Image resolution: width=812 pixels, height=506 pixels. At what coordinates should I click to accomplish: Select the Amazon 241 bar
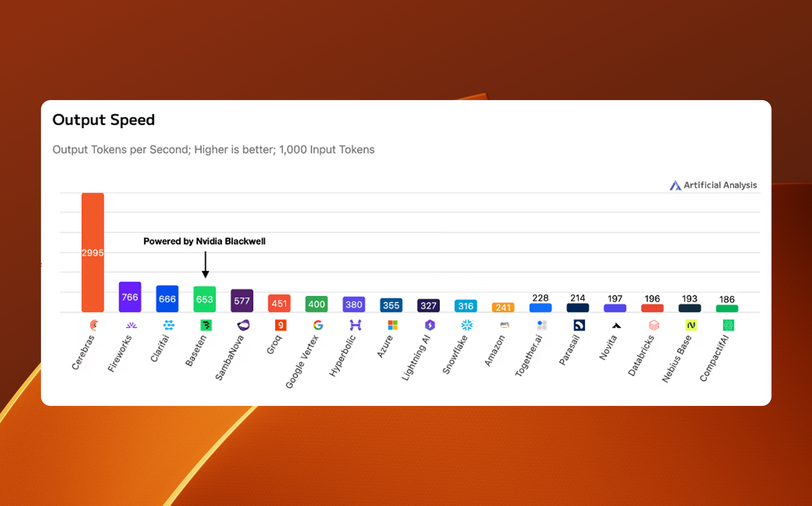pyautogui.click(x=503, y=308)
